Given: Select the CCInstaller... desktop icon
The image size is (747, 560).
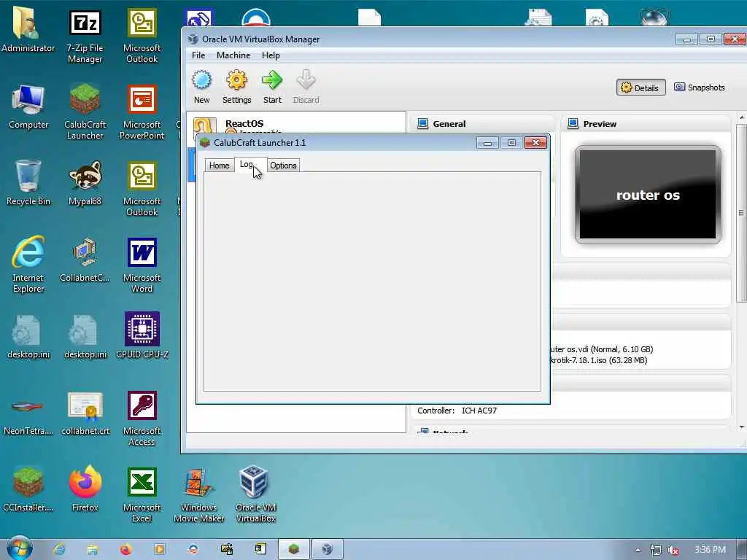Looking at the screenshot, I should [28, 489].
